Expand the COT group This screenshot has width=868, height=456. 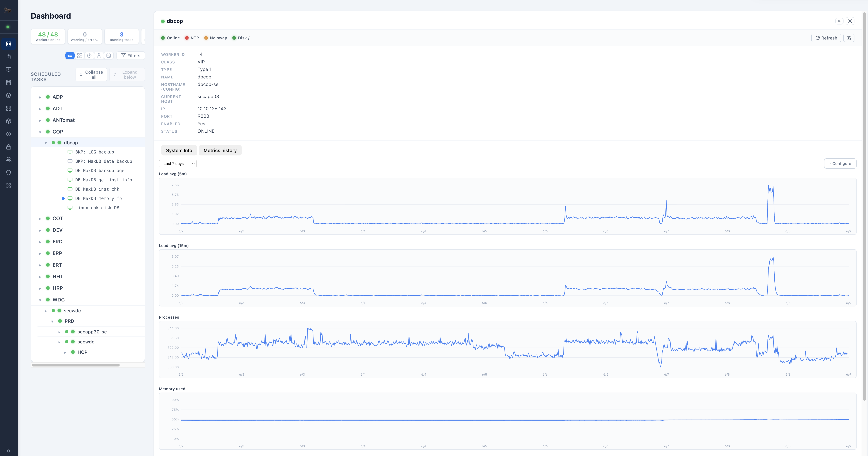[x=40, y=219]
